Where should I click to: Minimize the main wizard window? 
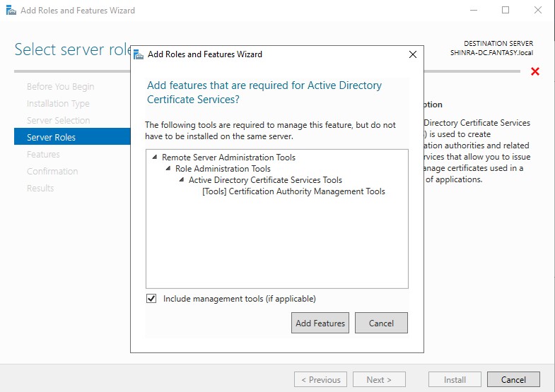pos(474,11)
